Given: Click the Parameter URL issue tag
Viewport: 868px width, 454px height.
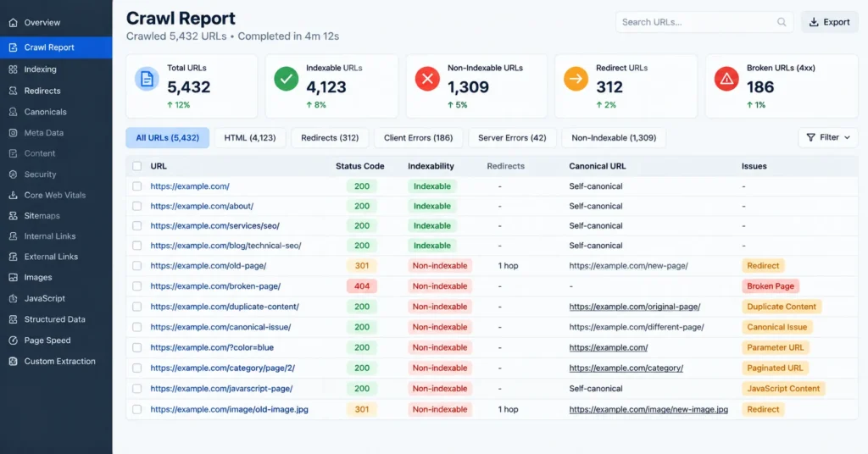Looking at the screenshot, I should tap(775, 348).
